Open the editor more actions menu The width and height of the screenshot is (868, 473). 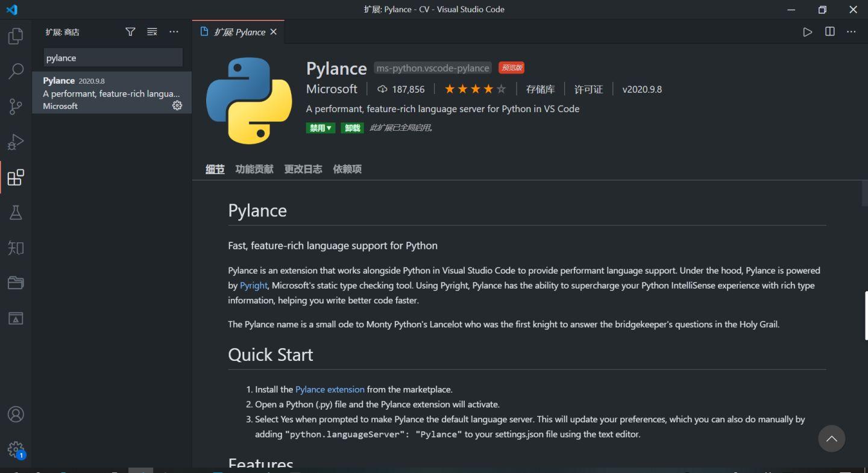point(851,32)
